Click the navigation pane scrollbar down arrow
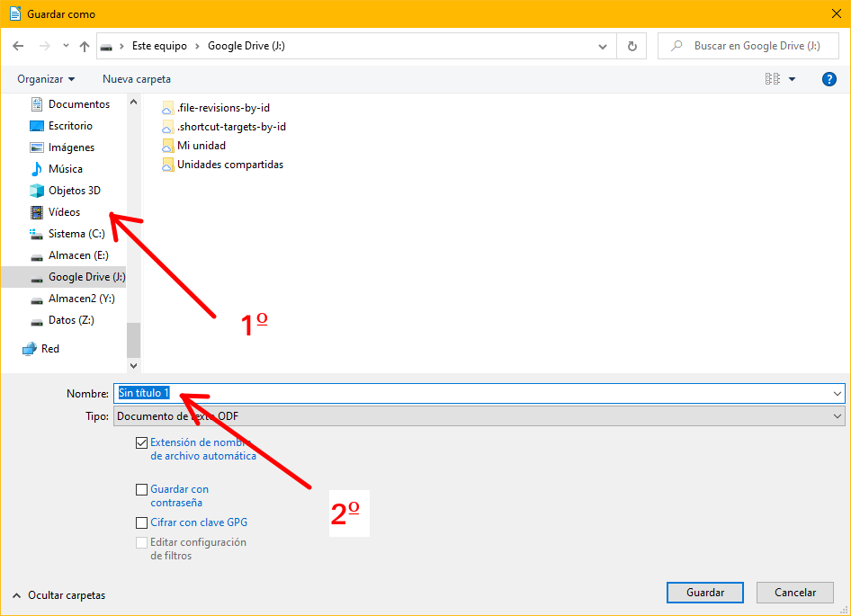 [134, 366]
